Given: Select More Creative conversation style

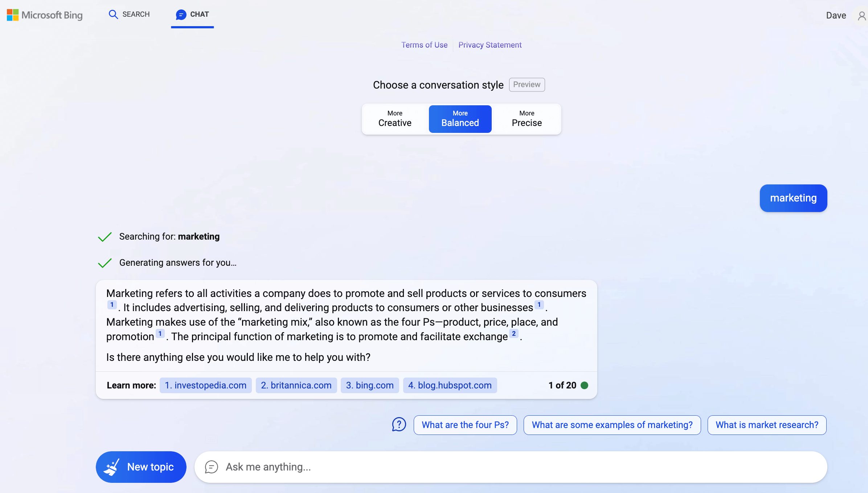Looking at the screenshot, I should tap(395, 119).
